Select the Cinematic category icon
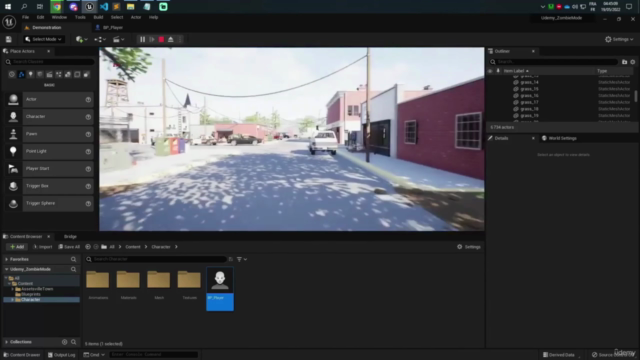Image resolution: width=640 pixels, height=360 pixels. click(x=49, y=75)
